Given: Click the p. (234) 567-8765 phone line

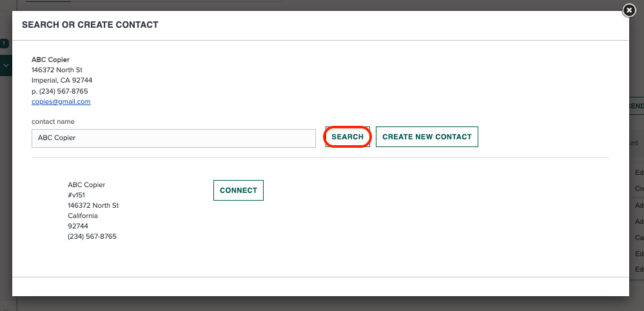Looking at the screenshot, I should coord(59,91).
